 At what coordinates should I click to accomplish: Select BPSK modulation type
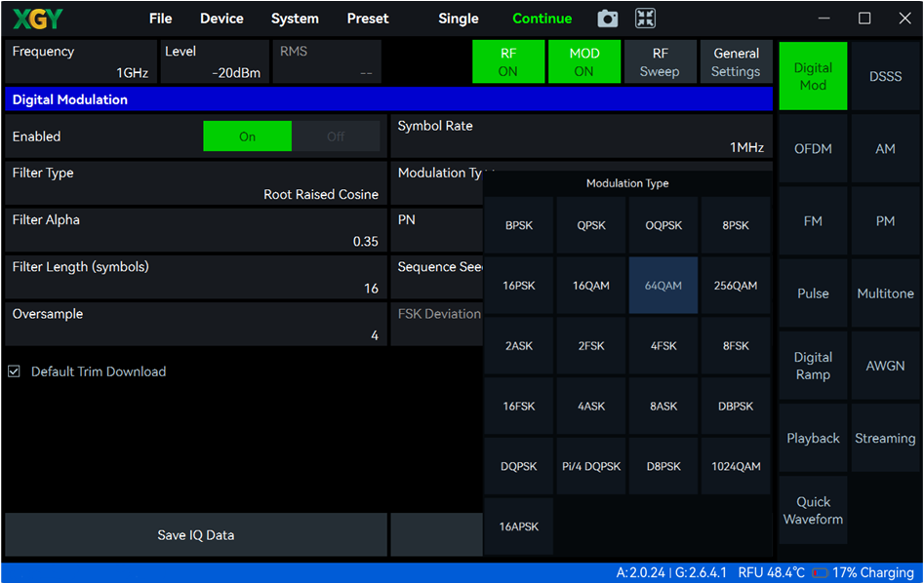[x=518, y=225]
